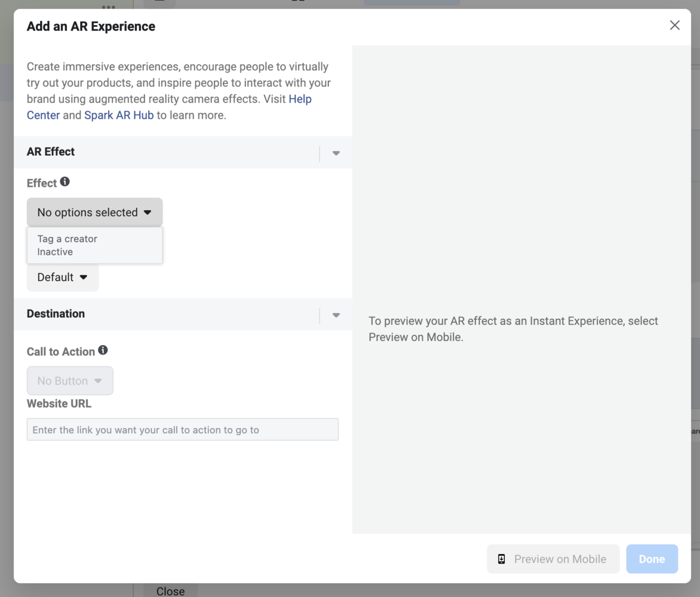Select Tag a creator from the dropdown
This screenshot has height=597, width=700.
tap(67, 238)
